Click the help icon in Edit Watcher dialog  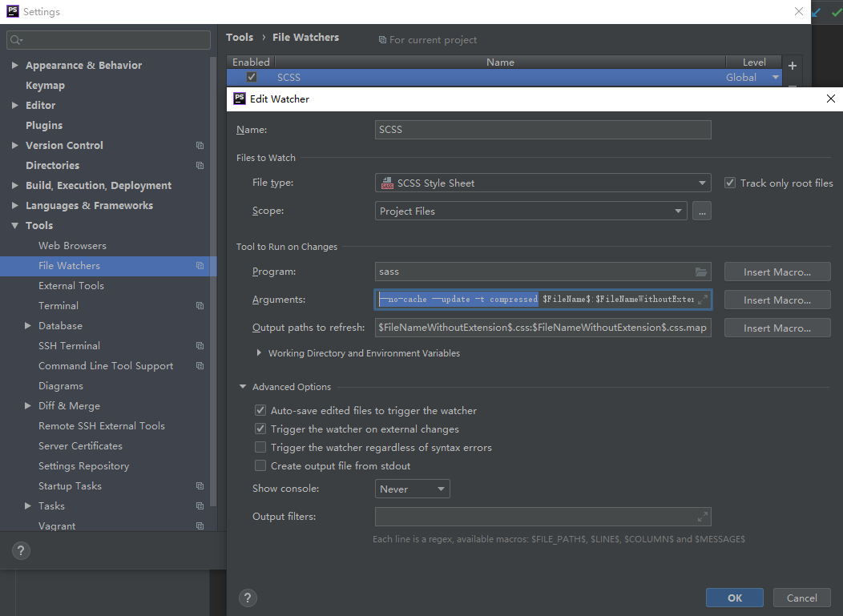(x=248, y=598)
